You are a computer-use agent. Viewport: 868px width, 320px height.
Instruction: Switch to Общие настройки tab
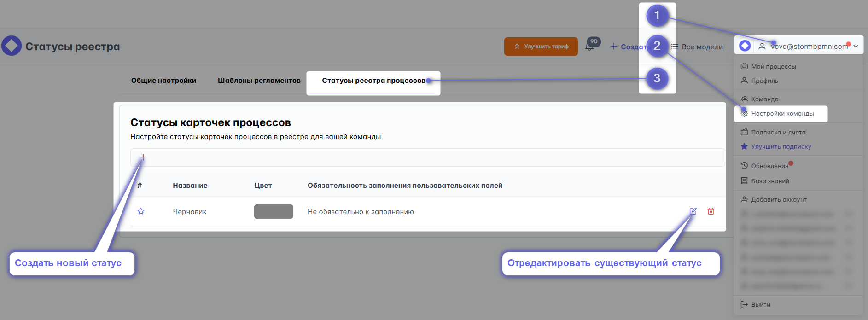(163, 81)
